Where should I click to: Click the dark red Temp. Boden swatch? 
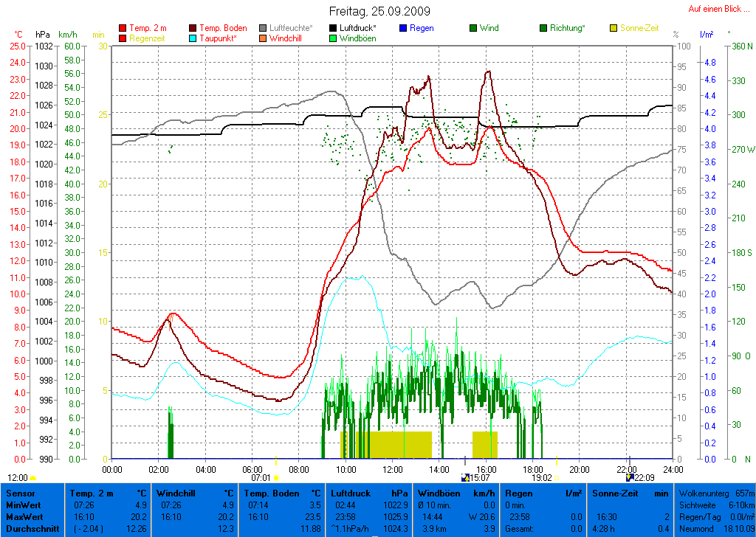(x=193, y=29)
